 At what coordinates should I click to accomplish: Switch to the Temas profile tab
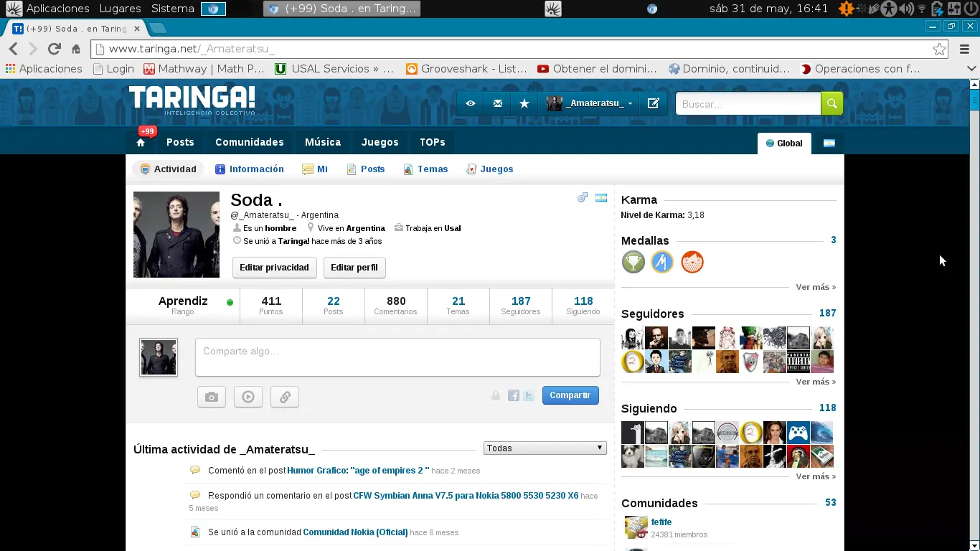point(425,169)
